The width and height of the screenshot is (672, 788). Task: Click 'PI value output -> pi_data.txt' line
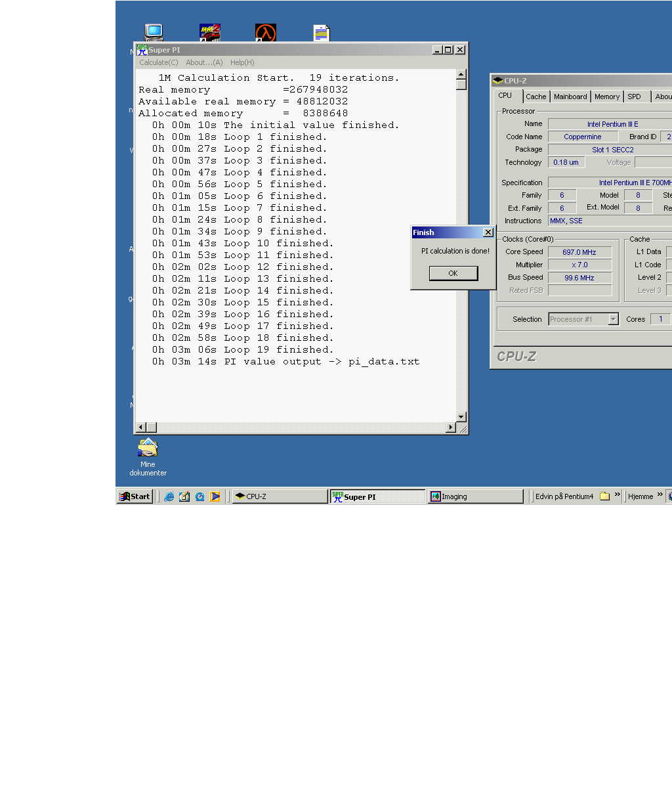tap(285, 362)
